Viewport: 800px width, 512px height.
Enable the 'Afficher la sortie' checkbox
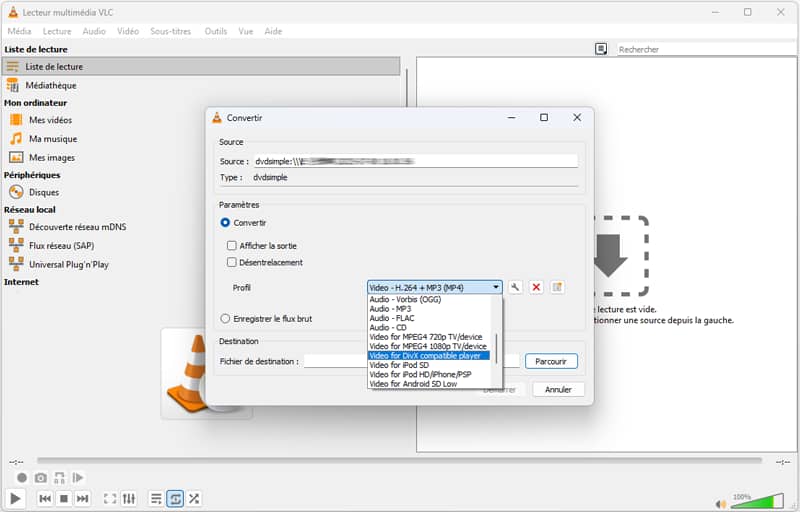point(232,245)
